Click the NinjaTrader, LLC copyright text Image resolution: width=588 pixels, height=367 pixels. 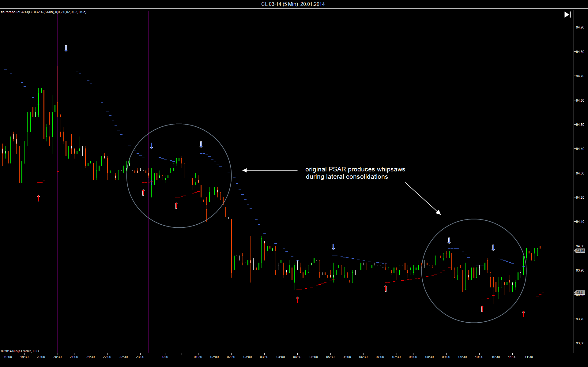[20, 351]
